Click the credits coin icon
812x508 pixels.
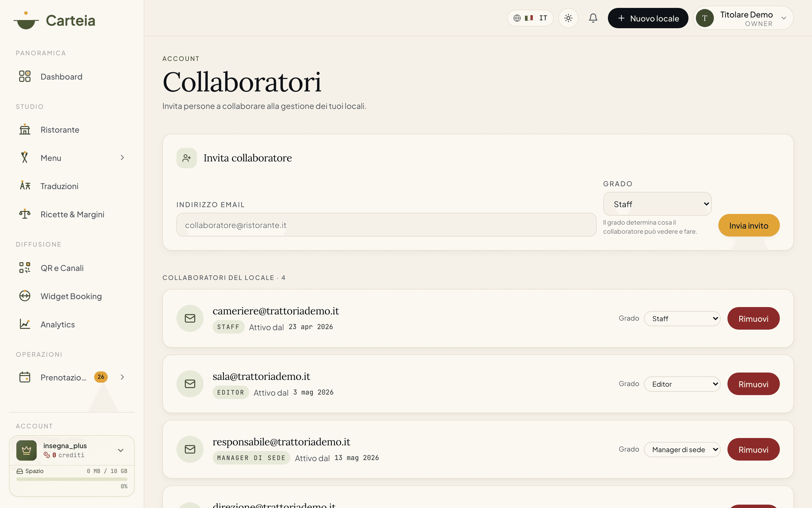47,455
